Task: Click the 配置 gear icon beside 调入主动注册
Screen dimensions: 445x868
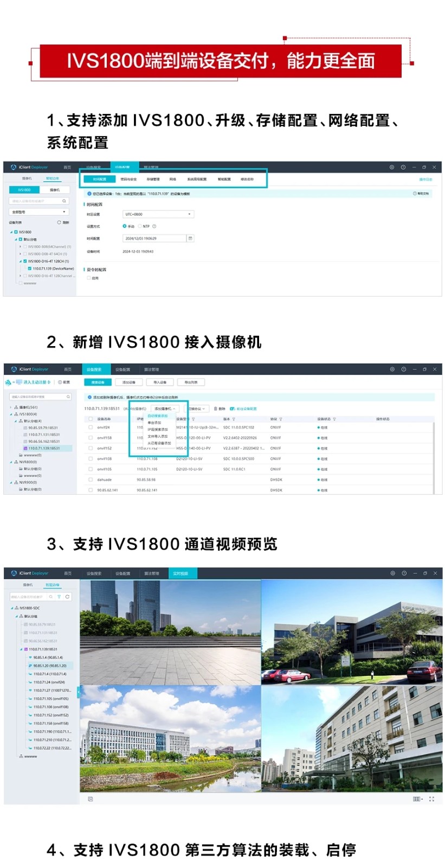Action: [x=60, y=382]
